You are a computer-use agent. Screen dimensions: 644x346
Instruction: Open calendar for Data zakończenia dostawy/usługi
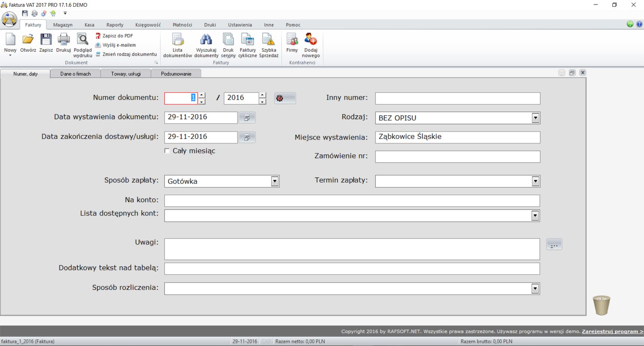(247, 137)
